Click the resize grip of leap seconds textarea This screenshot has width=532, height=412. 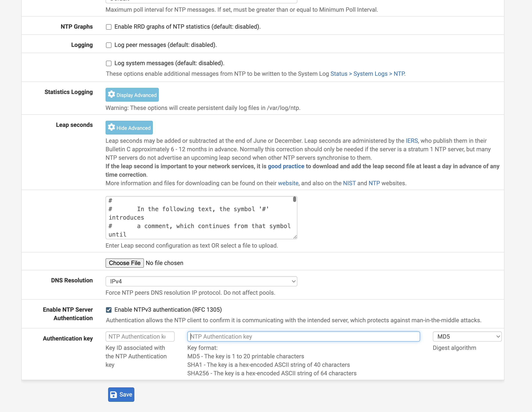295,237
